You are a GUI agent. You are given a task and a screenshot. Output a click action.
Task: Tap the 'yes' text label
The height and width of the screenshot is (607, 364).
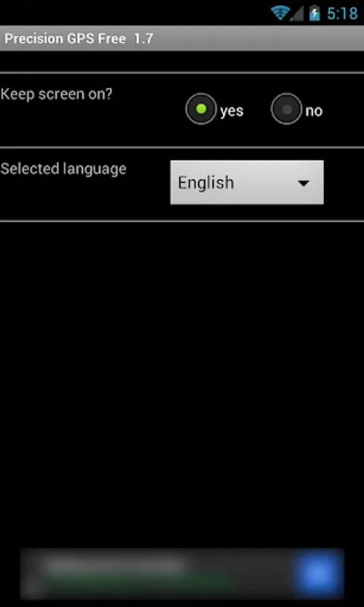click(x=232, y=111)
